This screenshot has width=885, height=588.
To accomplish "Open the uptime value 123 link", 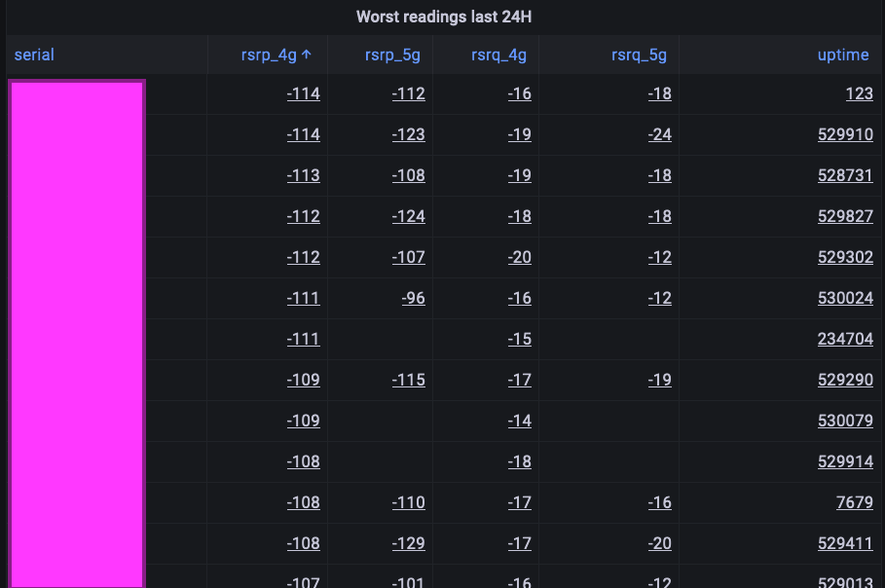I will click(x=859, y=93).
